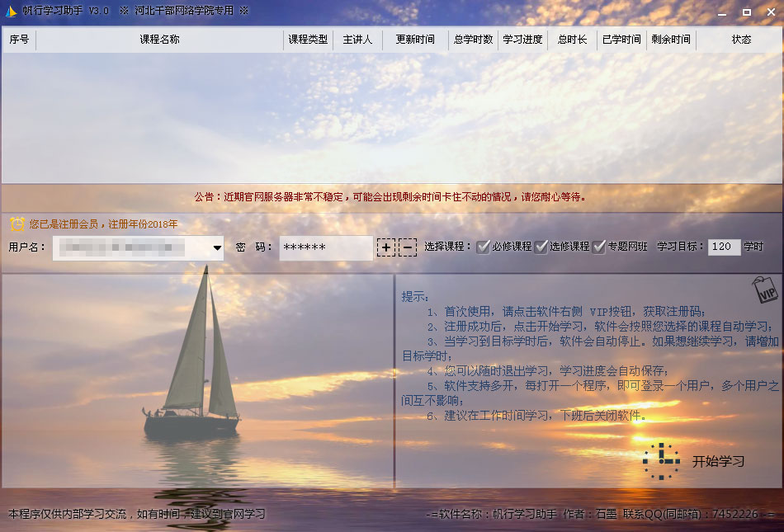Click the 主讲人 column header
Screen dimensions: 784x532
coord(357,38)
